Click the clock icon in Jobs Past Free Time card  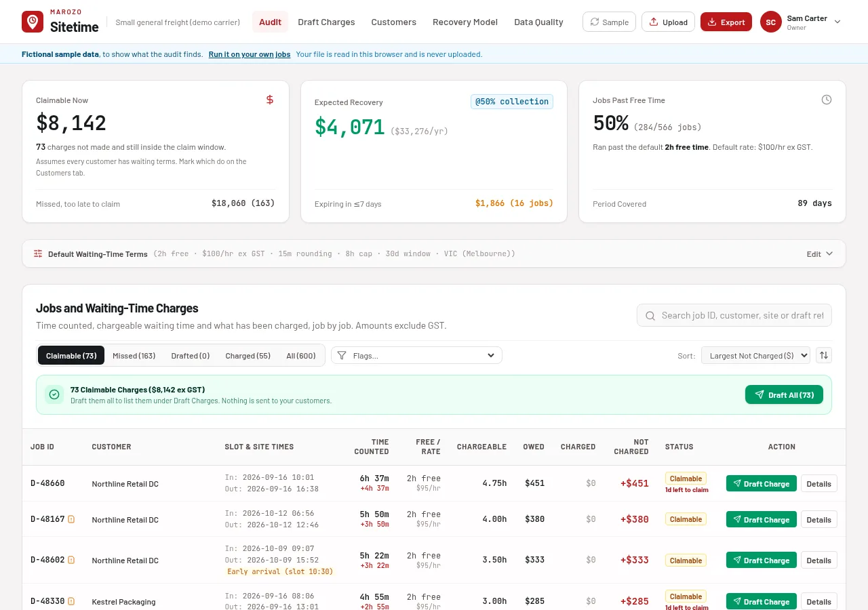tap(827, 100)
